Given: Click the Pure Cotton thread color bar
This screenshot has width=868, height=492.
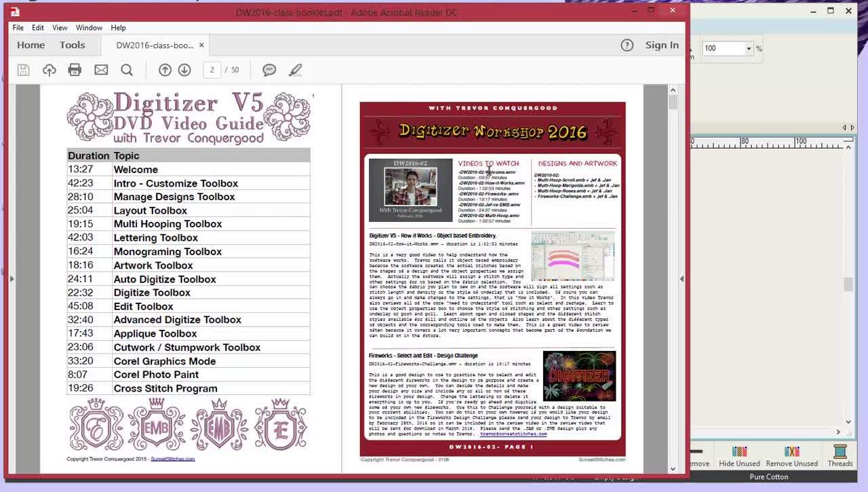Looking at the screenshot, I should (768, 476).
